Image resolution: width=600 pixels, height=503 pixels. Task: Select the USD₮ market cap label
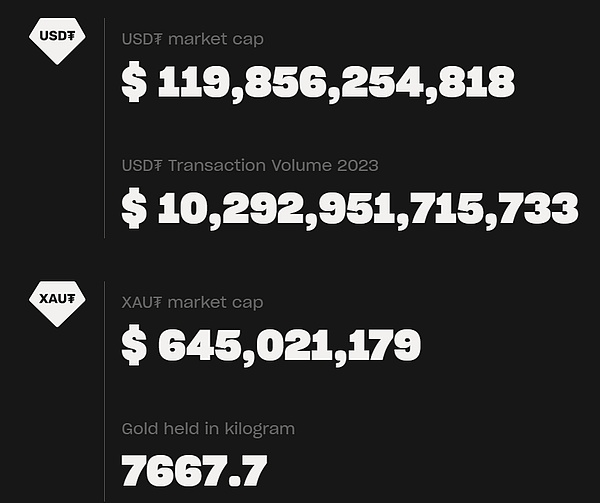coord(192,40)
